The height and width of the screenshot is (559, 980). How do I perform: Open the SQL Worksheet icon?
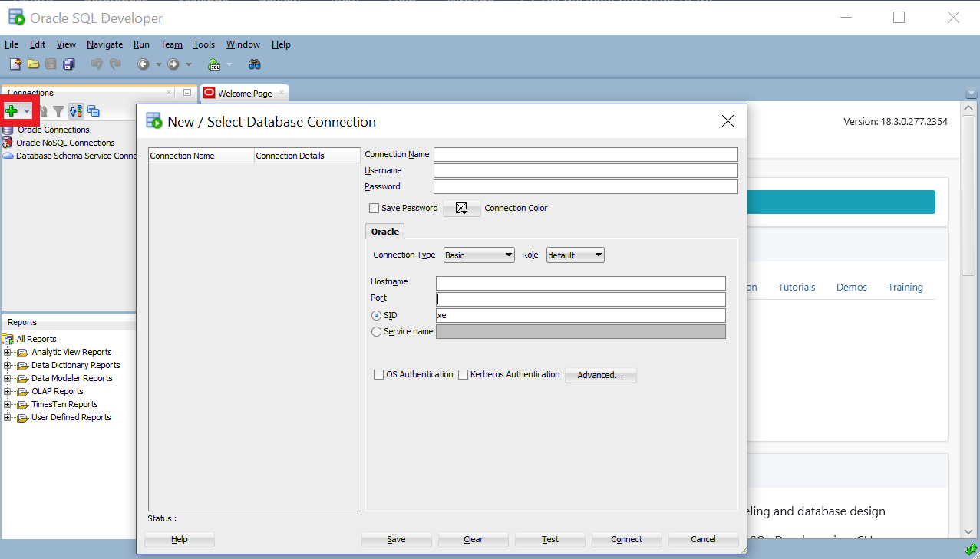click(214, 64)
